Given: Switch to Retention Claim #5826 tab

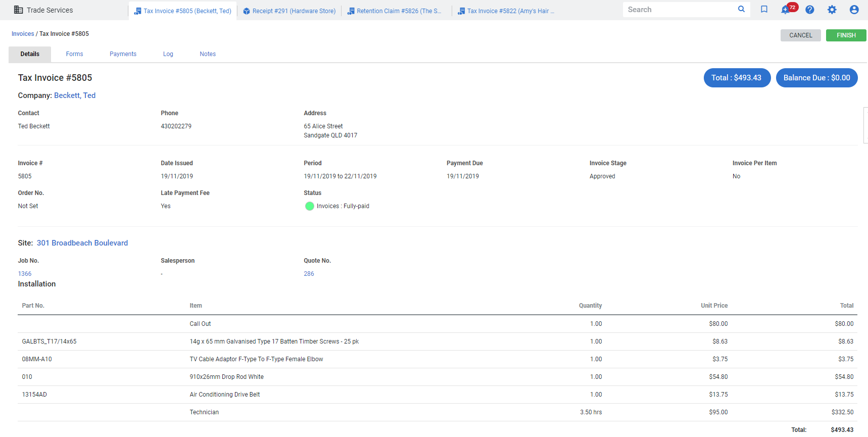Looking at the screenshot, I should [395, 11].
